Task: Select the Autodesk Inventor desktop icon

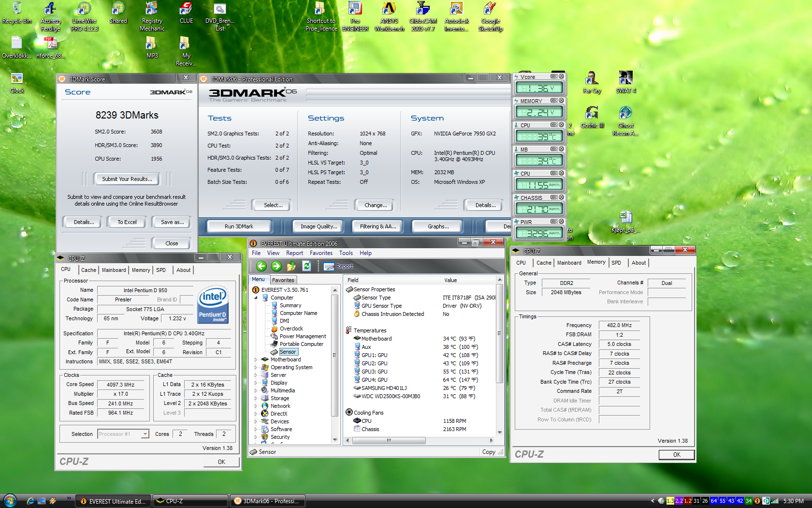Action: click(x=457, y=16)
